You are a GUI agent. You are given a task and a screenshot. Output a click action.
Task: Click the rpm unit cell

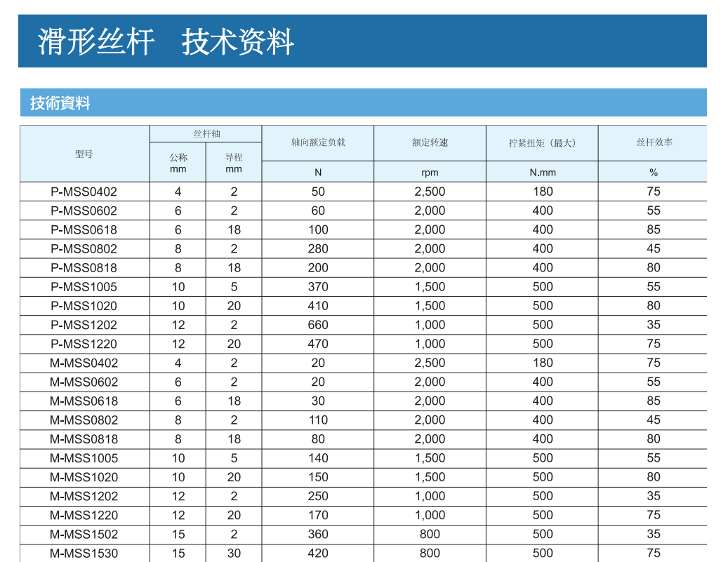430,173
